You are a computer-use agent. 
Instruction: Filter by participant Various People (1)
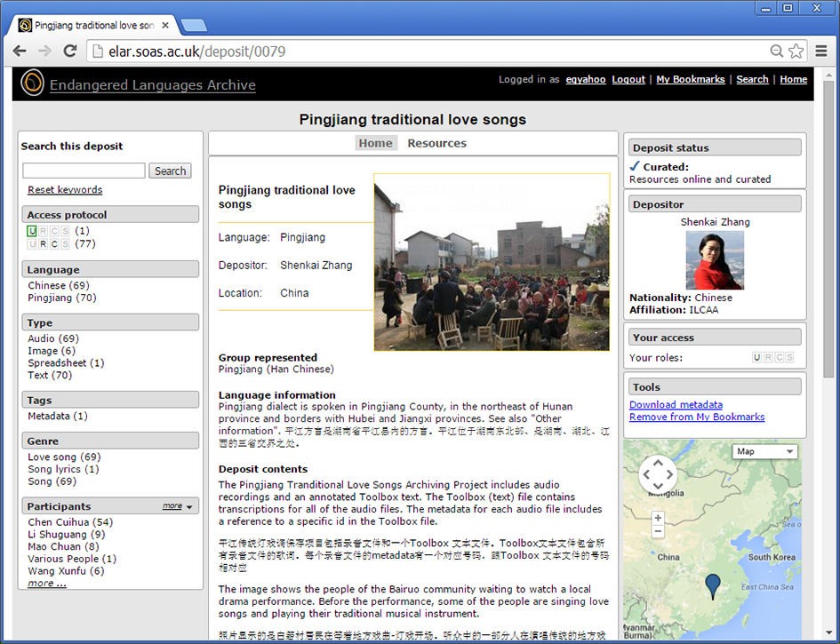(x=72, y=559)
